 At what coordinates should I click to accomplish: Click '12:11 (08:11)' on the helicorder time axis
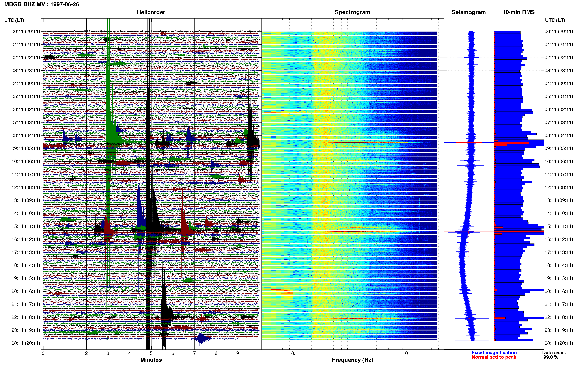26,187
